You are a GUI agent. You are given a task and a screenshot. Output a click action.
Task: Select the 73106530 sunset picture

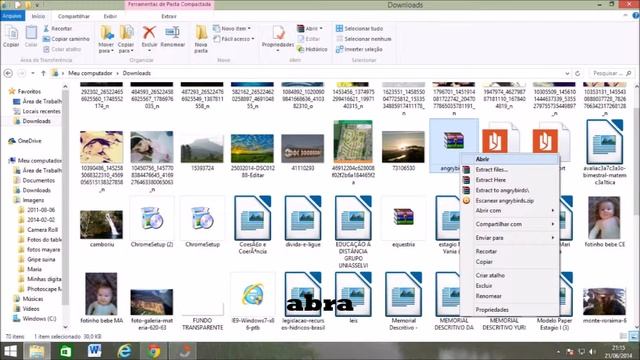pos(403,151)
